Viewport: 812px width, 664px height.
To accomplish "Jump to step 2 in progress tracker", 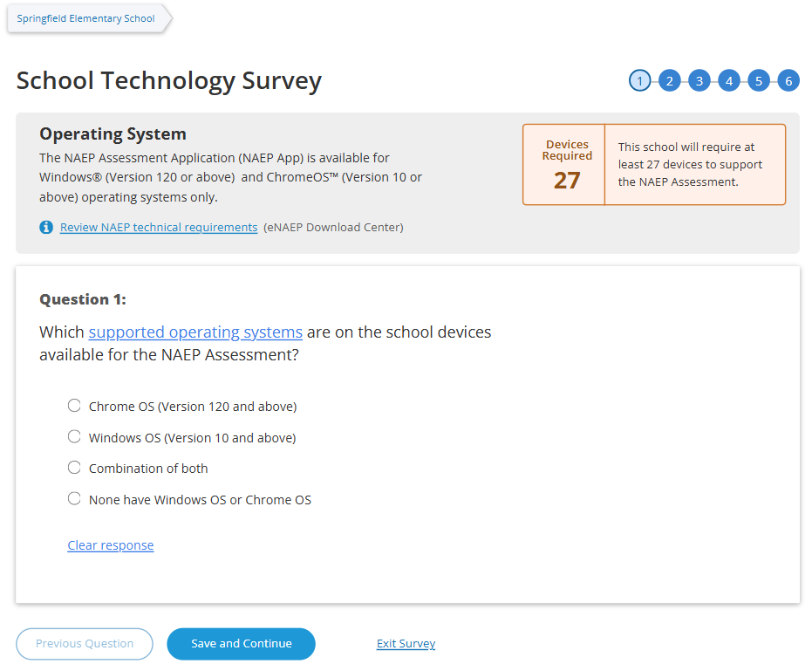I will point(669,81).
